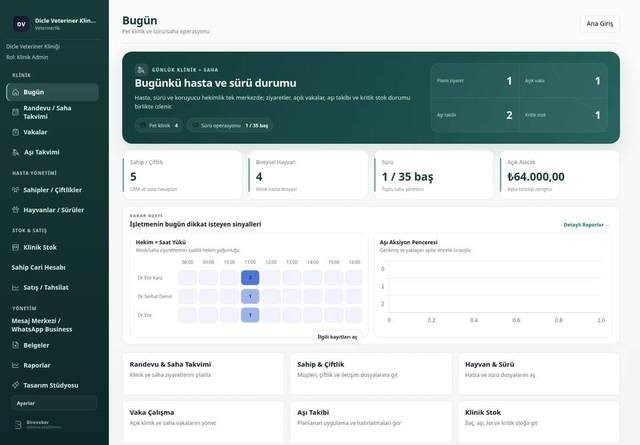Click the Ana Giriş button
Screen dimensions: 640x445
click(600, 24)
